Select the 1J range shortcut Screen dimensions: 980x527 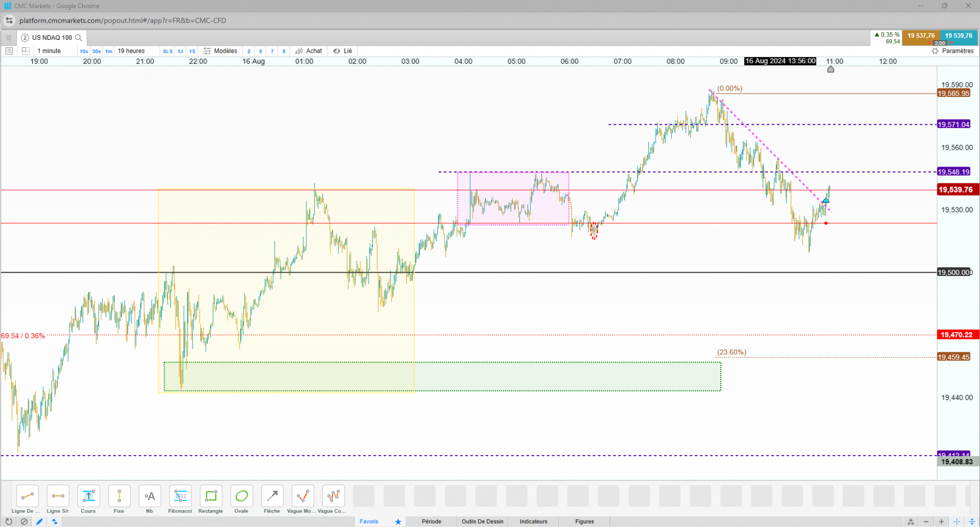click(180, 51)
